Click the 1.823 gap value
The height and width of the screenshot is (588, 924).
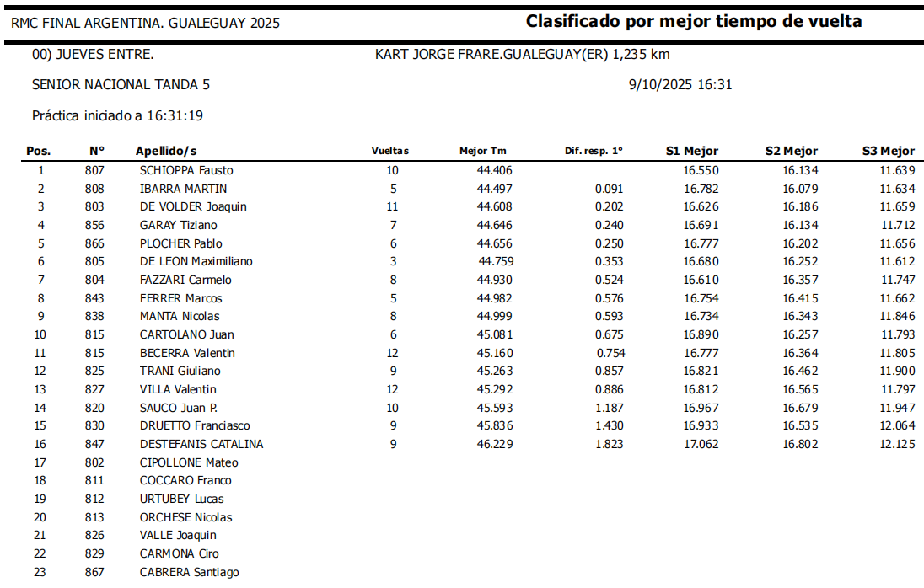tap(610, 444)
